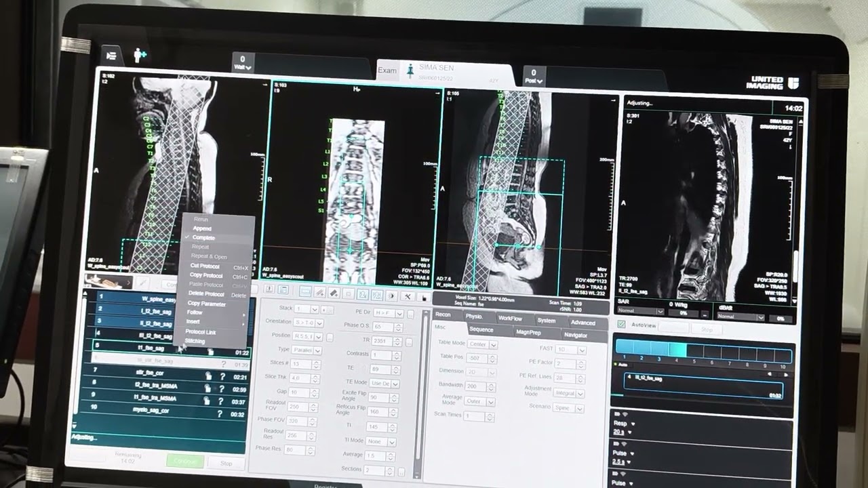The width and height of the screenshot is (868, 488).
Task: Click the next arrow in scan timeline
Action: [785, 375]
